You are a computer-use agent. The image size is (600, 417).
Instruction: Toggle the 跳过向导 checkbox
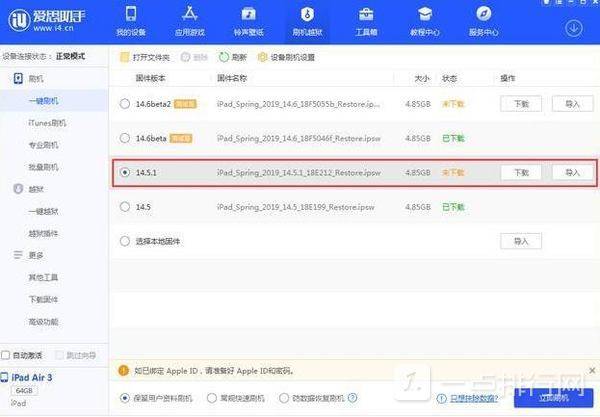pyautogui.click(x=59, y=355)
